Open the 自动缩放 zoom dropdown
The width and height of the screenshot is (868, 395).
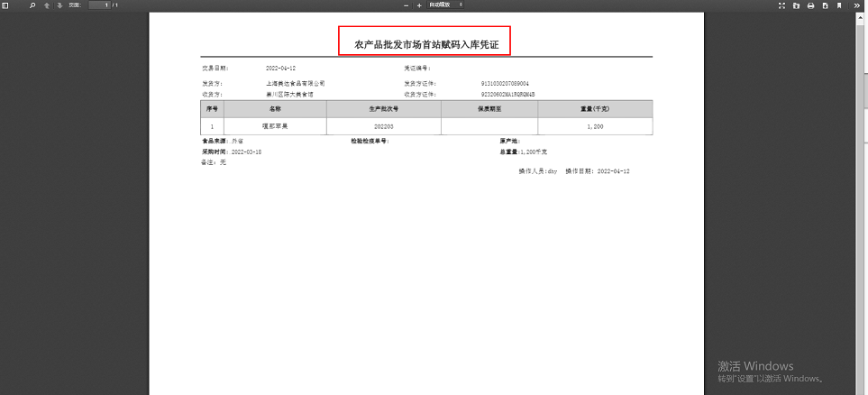click(446, 5)
